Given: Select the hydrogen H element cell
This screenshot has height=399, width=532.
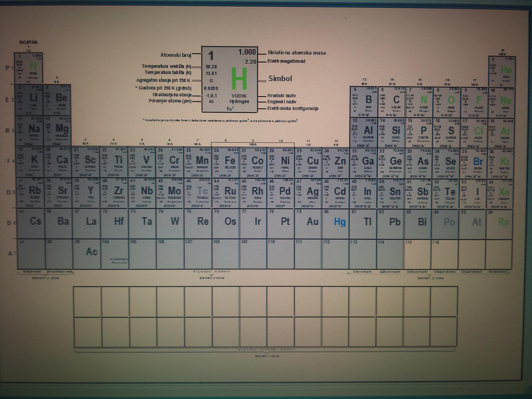Looking at the screenshot, I should 28,68.
